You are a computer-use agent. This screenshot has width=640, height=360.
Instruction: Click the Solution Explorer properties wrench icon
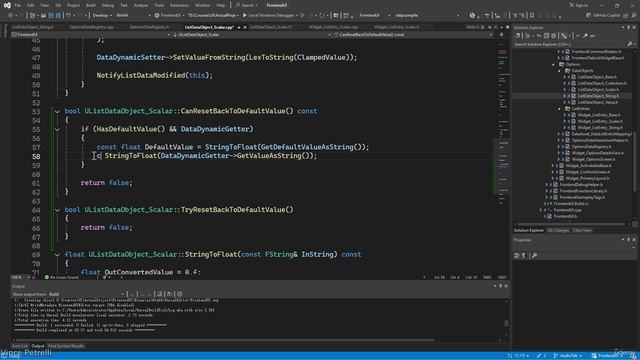(585, 36)
